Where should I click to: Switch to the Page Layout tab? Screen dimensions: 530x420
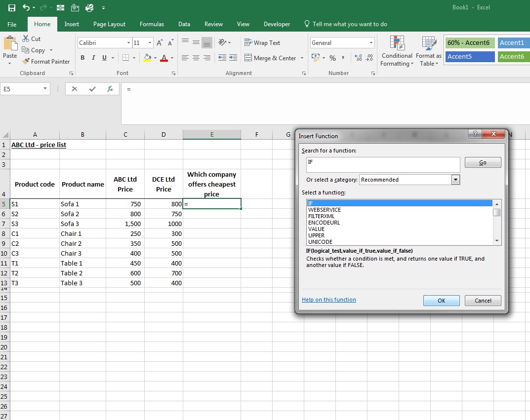(x=109, y=24)
